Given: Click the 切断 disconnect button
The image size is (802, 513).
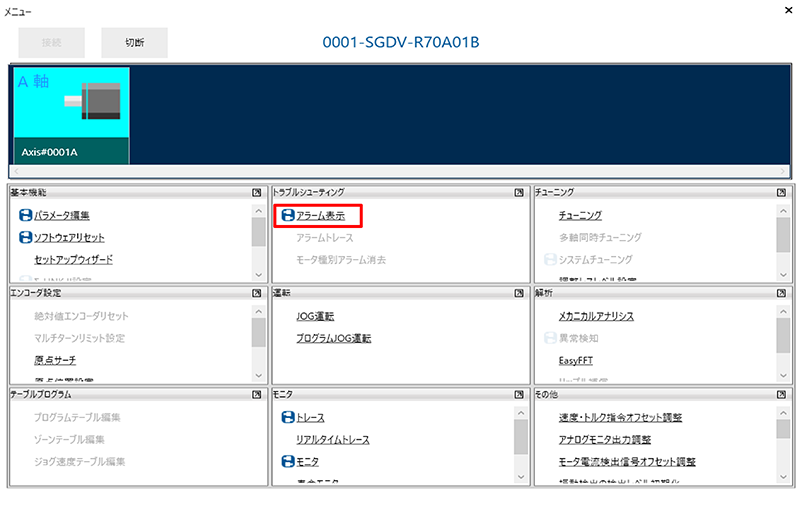Looking at the screenshot, I should click(135, 42).
